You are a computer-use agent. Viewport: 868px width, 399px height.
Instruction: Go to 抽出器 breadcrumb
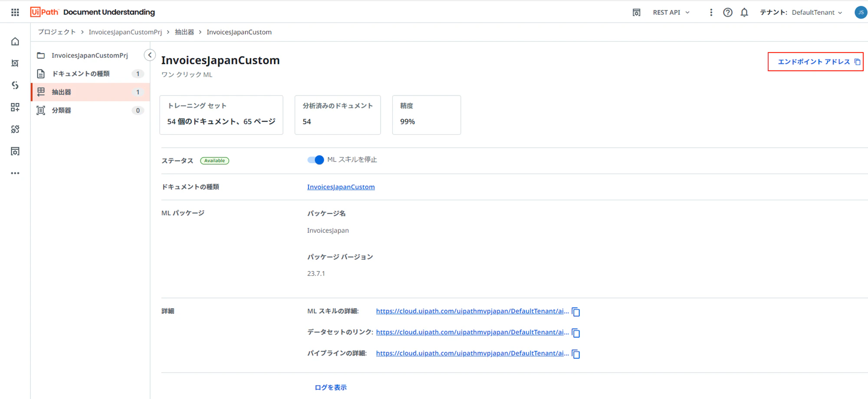(184, 32)
